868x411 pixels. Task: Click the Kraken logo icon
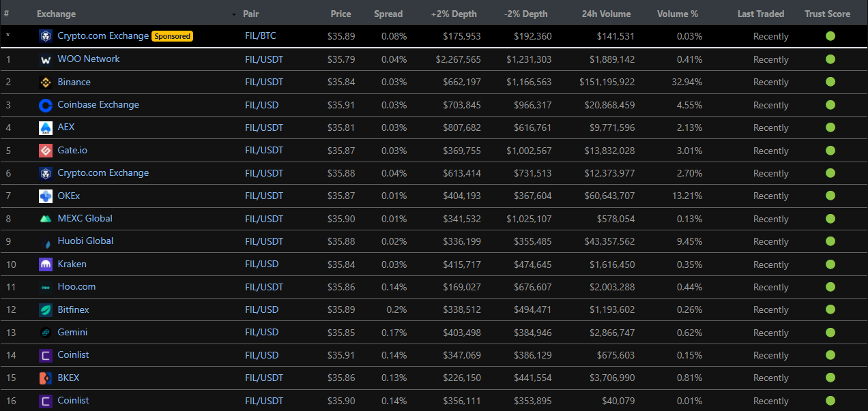(46, 264)
